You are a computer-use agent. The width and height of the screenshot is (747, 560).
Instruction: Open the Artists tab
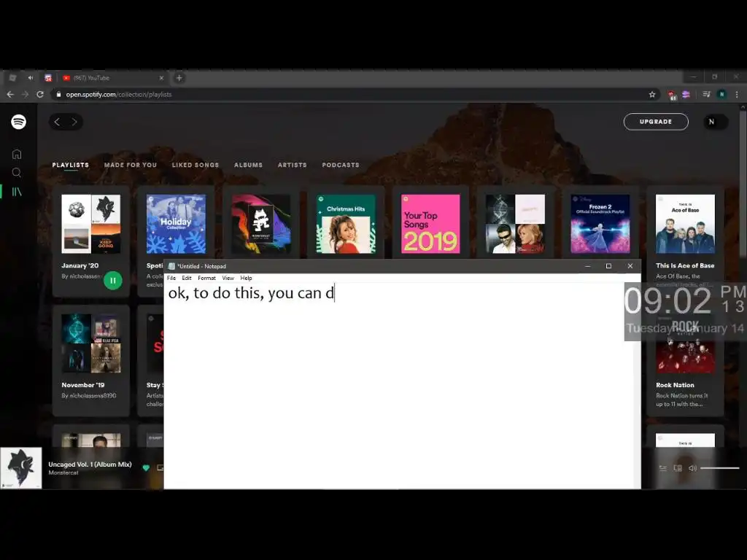(293, 165)
